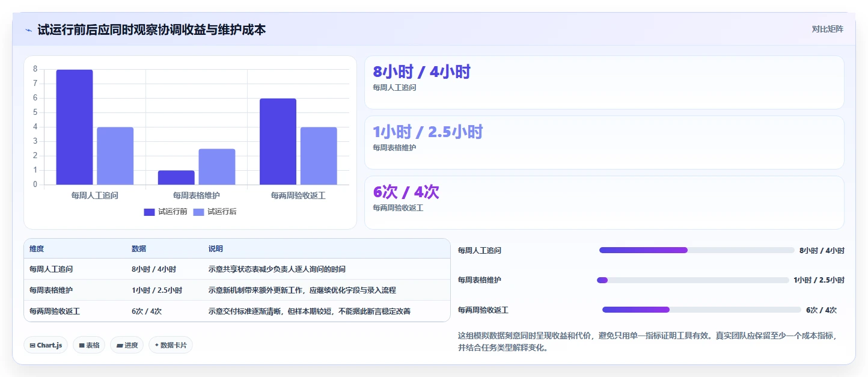Click the card title 试运行前后应同时观察
The height and width of the screenshot is (377, 868).
pyautogui.click(x=151, y=29)
